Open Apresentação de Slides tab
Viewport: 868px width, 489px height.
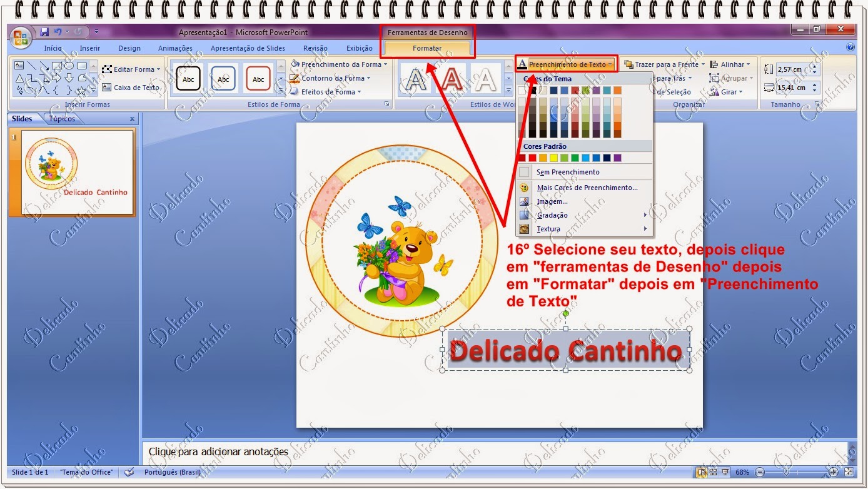click(x=248, y=48)
